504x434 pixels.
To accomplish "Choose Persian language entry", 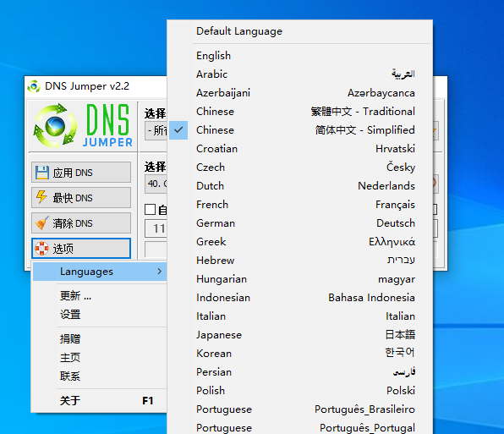I will pos(300,372).
